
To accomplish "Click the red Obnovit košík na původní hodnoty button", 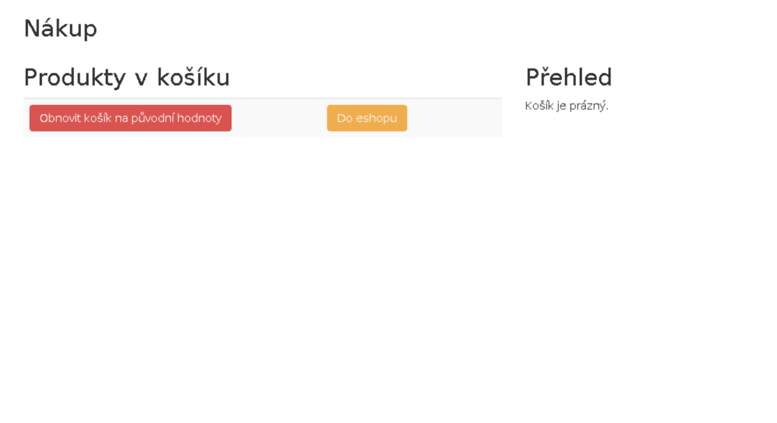I will pos(130,118).
